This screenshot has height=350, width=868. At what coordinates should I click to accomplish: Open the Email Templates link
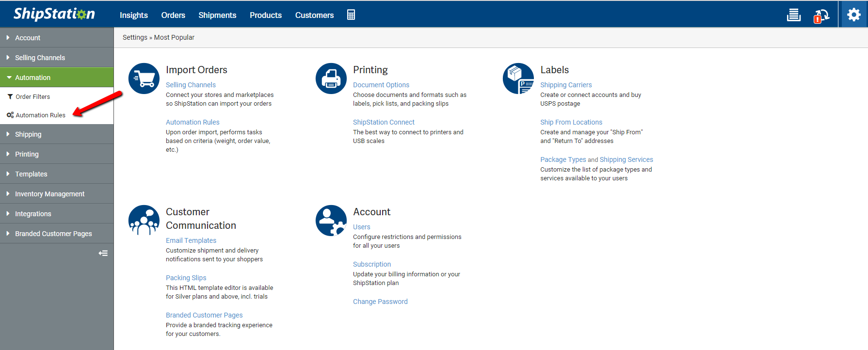point(191,240)
